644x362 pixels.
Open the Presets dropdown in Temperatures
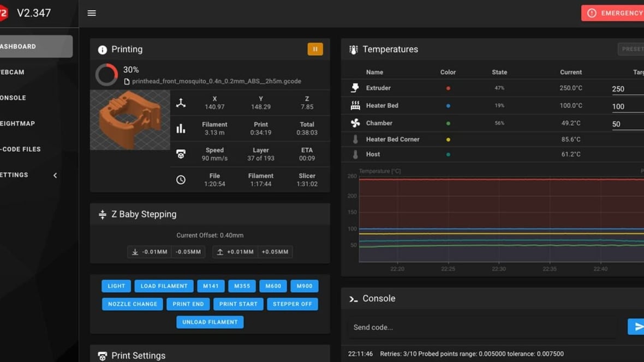pos(631,49)
